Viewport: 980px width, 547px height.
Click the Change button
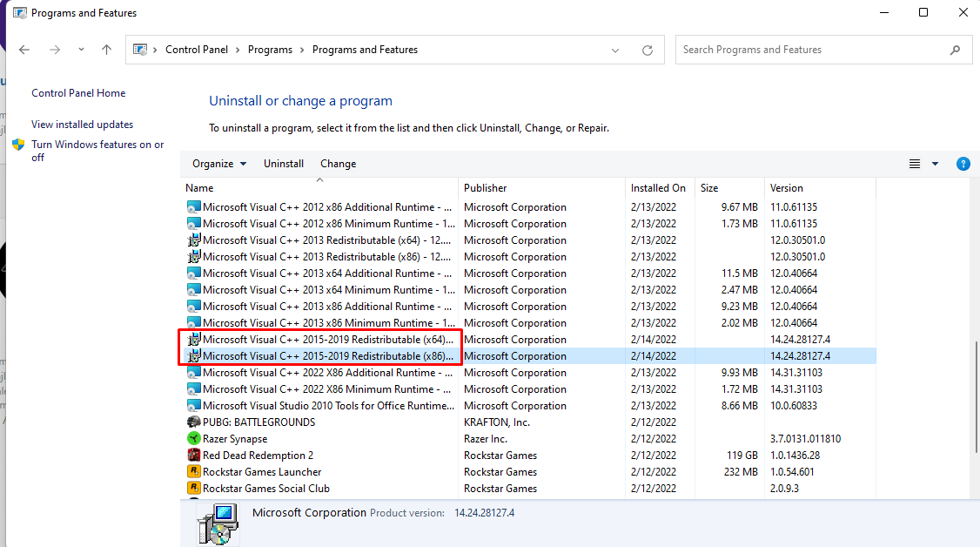(x=338, y=164)
